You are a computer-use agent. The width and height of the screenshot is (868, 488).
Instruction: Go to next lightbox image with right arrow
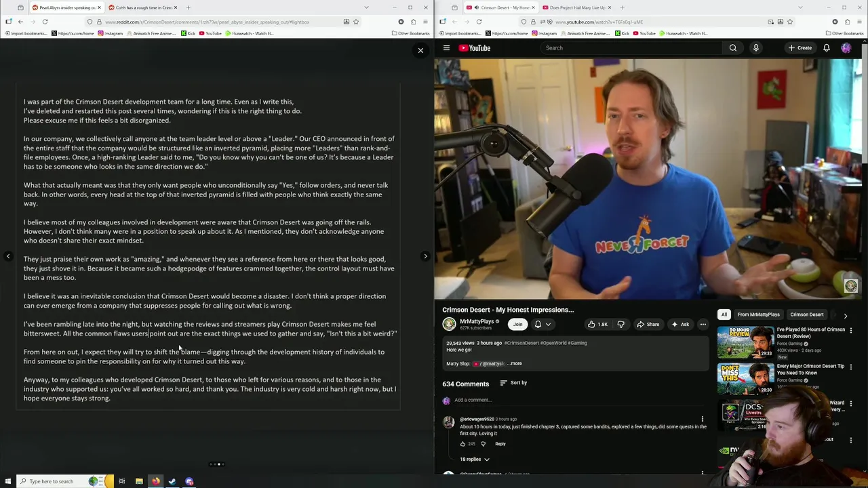pos(425,256)
